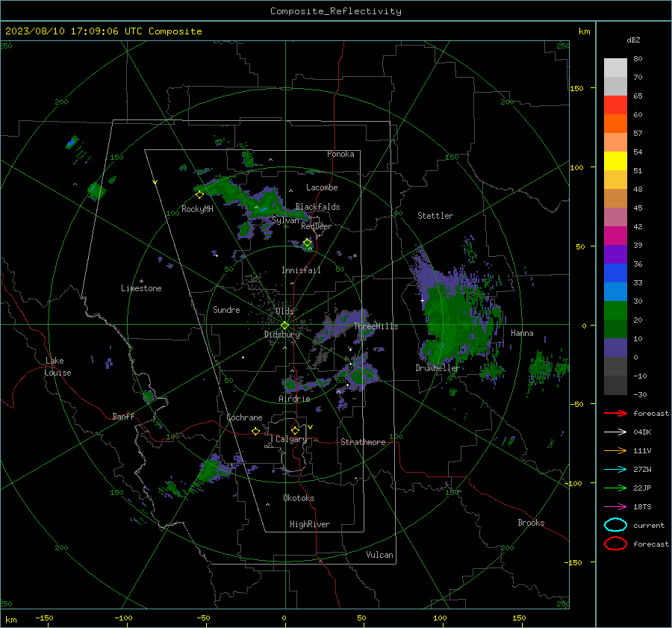
Task: Select the orange 57-60 dBZ swatch
Action: 615,124
